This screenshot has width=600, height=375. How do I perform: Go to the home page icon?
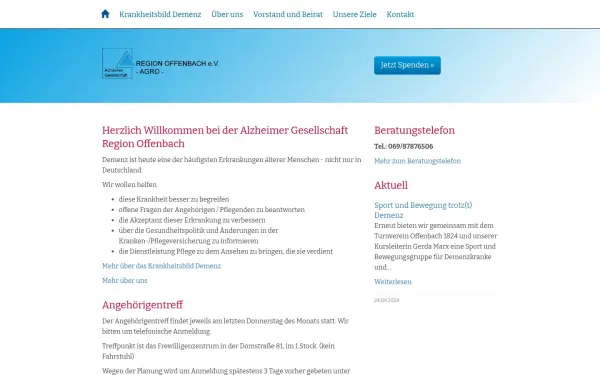(105, 14)
